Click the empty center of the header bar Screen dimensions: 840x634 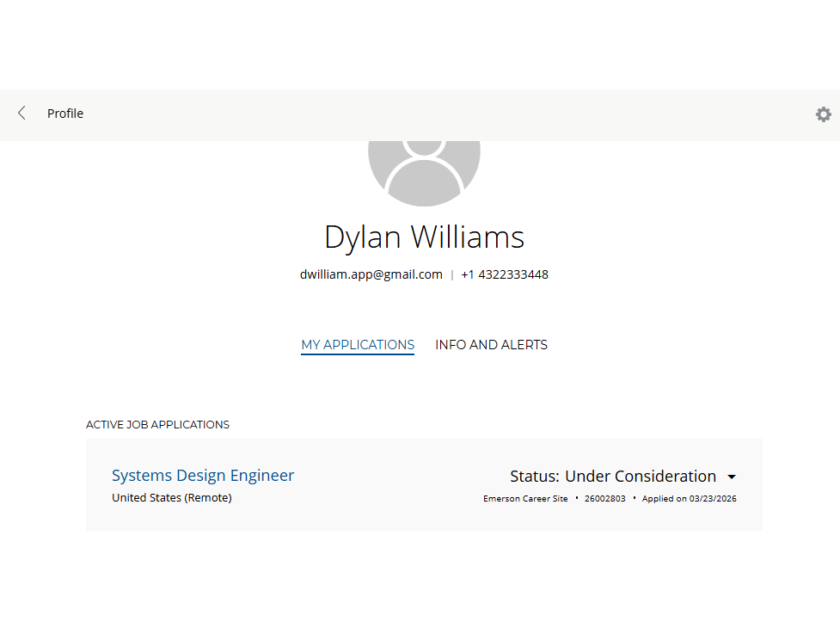(x=430, y=114)
